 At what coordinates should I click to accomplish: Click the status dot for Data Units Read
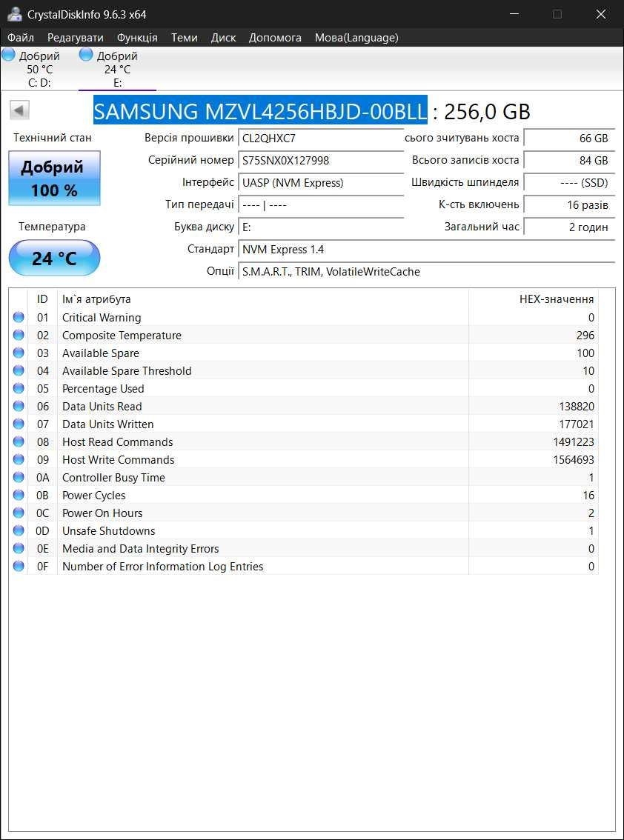[19, 406]
